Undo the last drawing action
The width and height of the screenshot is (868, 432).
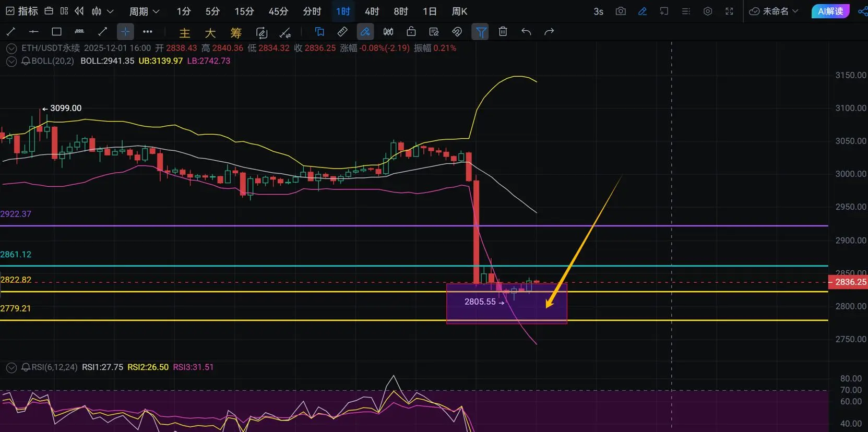pyautogui.click(x=526, y=32)
